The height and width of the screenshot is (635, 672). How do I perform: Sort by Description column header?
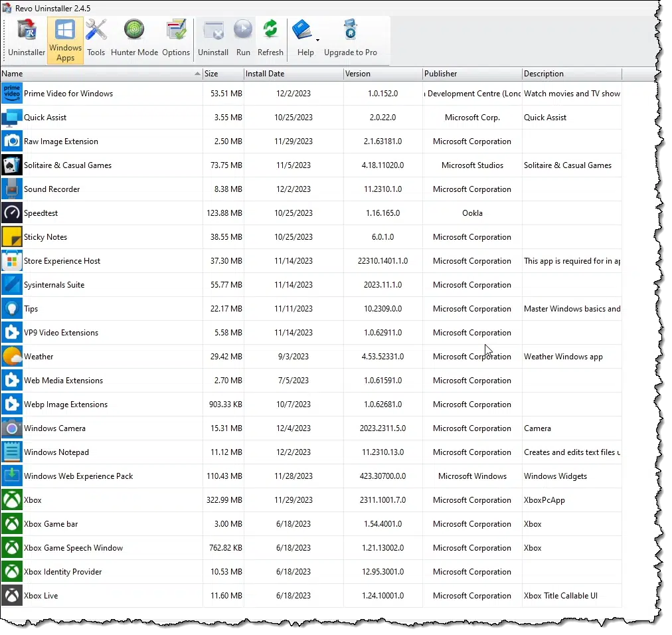tap(572, 74)
